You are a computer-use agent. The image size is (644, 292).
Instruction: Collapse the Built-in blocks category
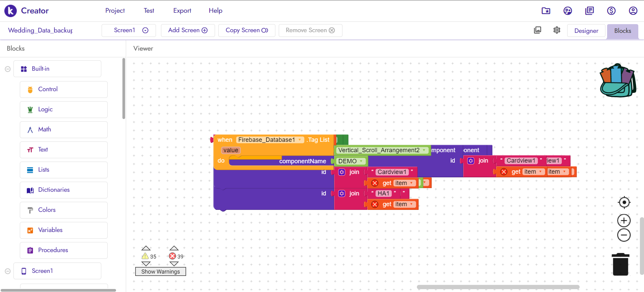(x=8, y=69)
